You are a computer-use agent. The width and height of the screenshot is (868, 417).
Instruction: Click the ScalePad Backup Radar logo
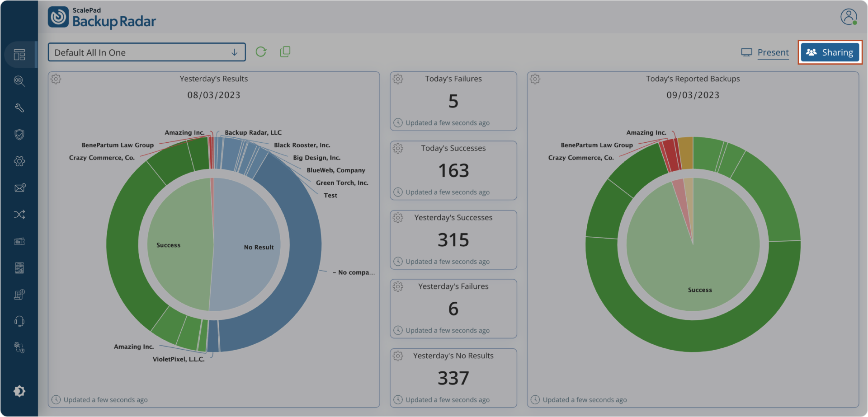[102, 17]
